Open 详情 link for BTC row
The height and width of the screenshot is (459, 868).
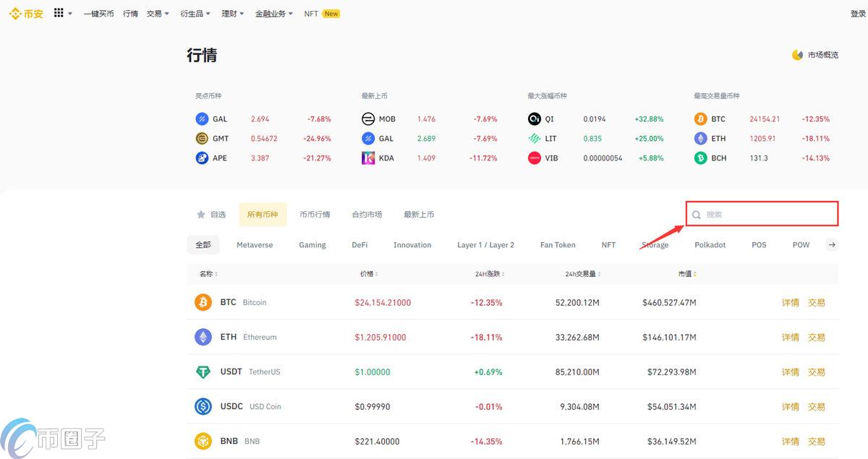790,303
